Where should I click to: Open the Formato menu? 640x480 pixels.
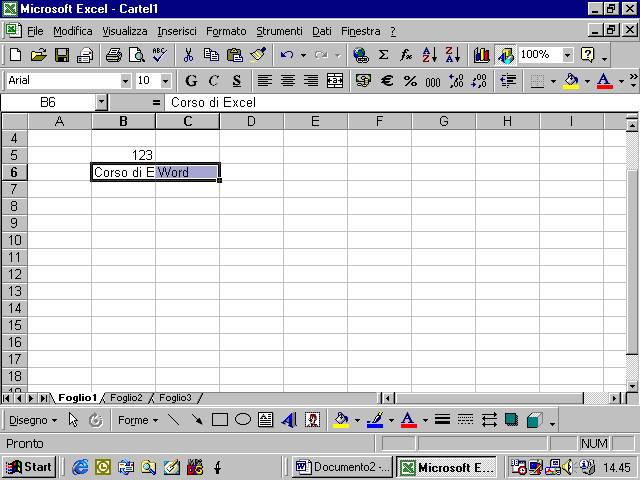[226, 31]
